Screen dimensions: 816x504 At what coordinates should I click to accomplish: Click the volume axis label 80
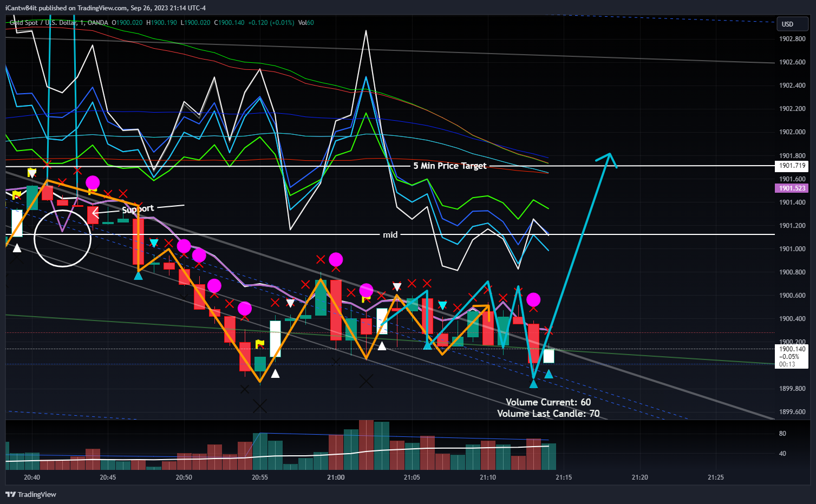coord(782,434)
